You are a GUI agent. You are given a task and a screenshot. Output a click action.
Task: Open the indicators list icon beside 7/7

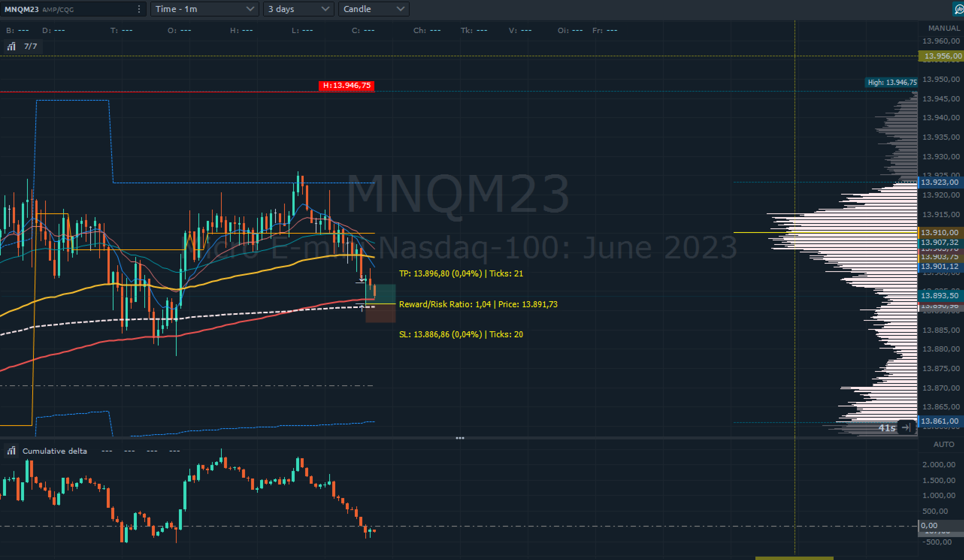[12, 46]
